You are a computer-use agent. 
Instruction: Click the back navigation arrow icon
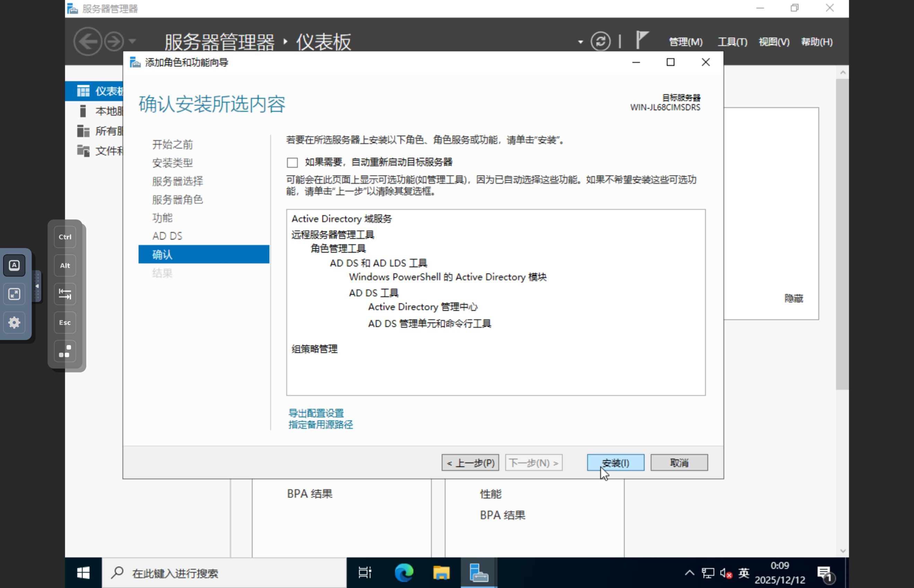click(88, 41)
